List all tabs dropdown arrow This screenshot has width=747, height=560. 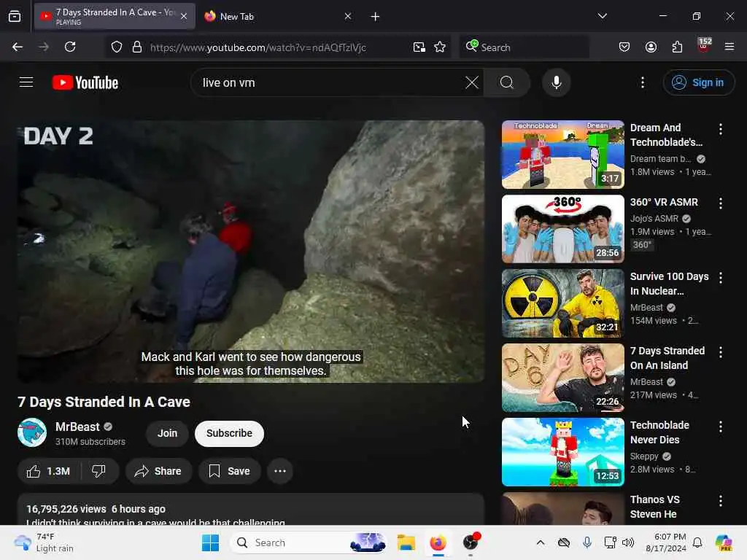click(602, 16)
